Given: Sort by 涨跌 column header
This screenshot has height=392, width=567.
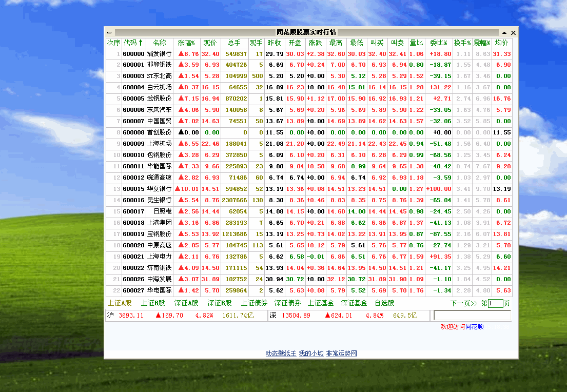Looking at the screenshot, I should coord(316,43).
